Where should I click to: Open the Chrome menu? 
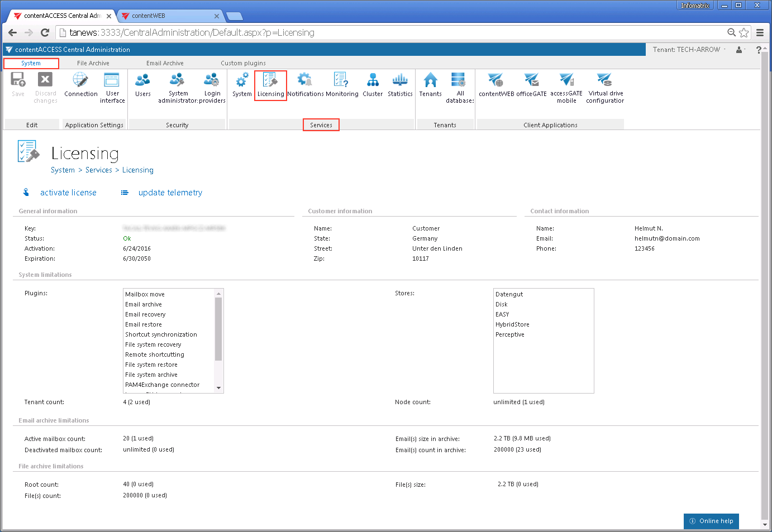[x=760, y=32]
